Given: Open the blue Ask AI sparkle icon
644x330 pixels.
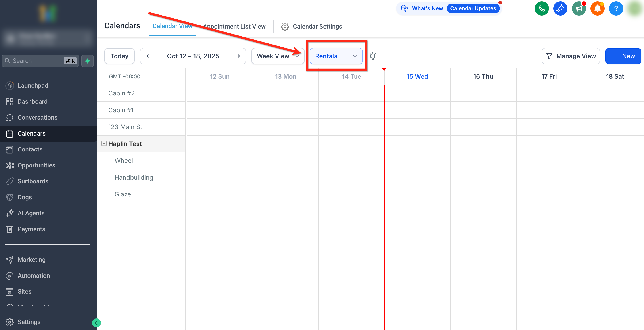Looking at the screenshot, I should [560, 8].
